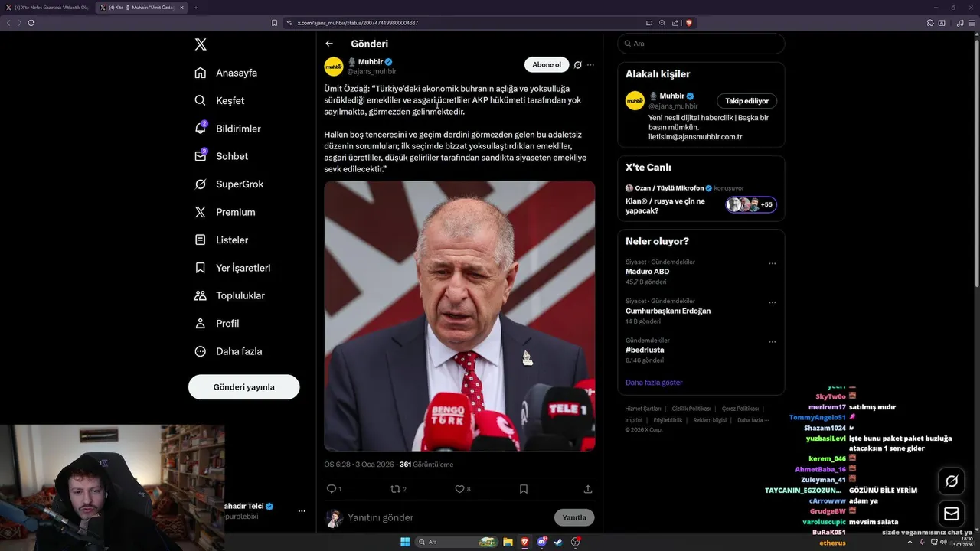Open the floating messages envelope button

pos(952,514)
